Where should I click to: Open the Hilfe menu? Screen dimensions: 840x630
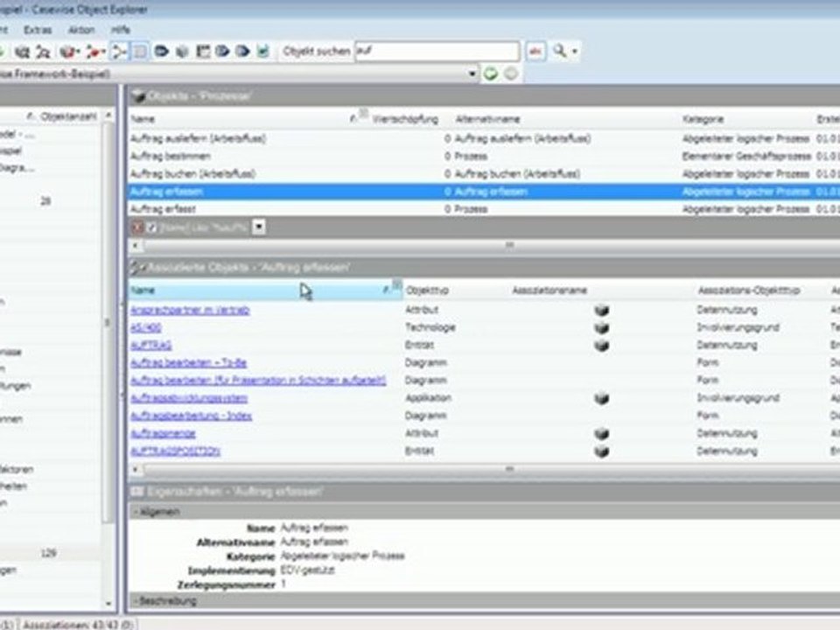pos(121,30)
